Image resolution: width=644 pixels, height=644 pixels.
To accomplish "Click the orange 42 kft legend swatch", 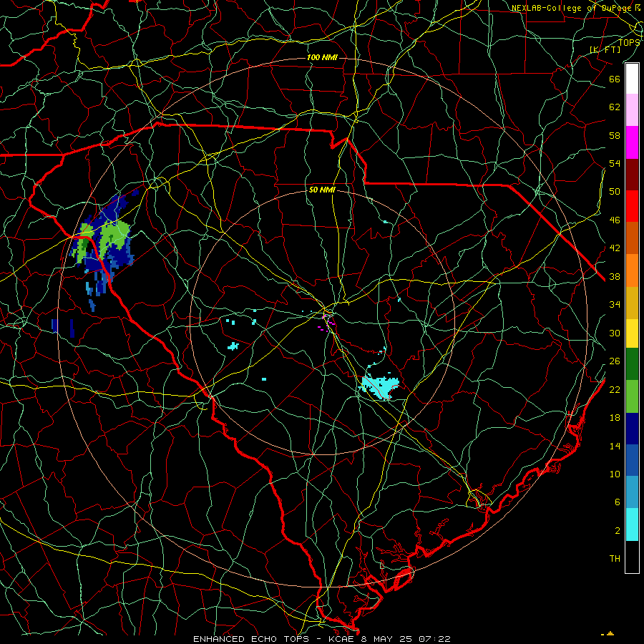I will [x=632, y=270].
